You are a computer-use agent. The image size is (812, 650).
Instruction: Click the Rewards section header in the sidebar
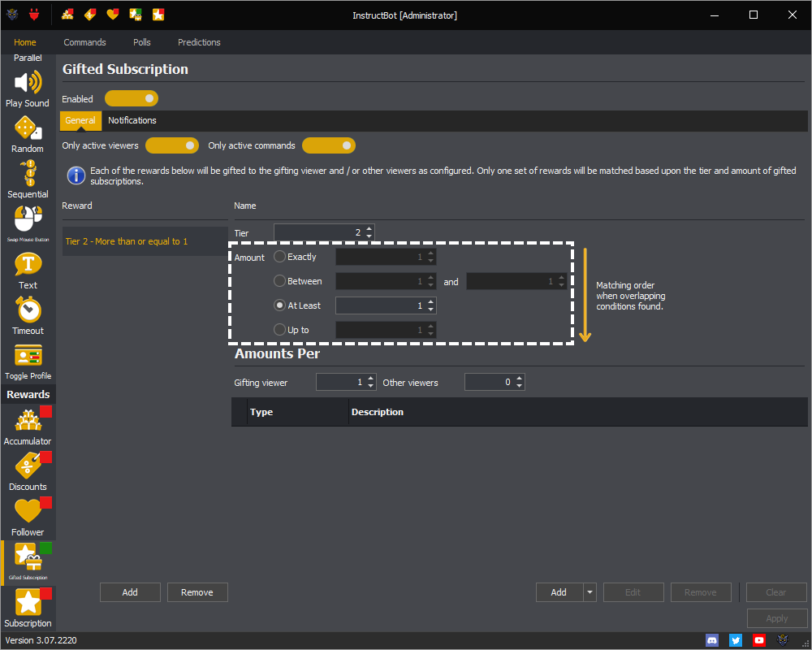point(28,394)
